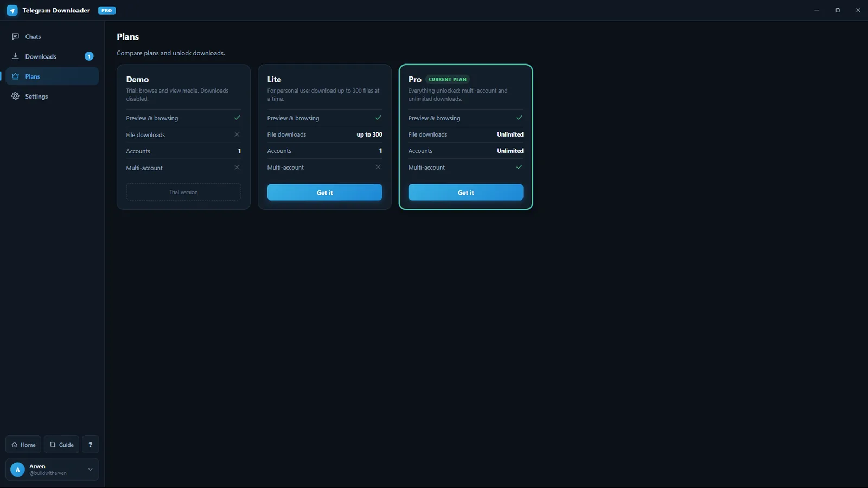The image size is (868, 488).
Task: Click Demo Multi-account X mark
Action: coord(237,168)
